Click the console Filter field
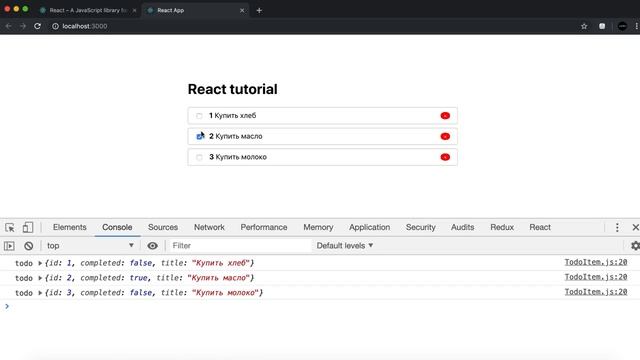 (x=240, y=246)
